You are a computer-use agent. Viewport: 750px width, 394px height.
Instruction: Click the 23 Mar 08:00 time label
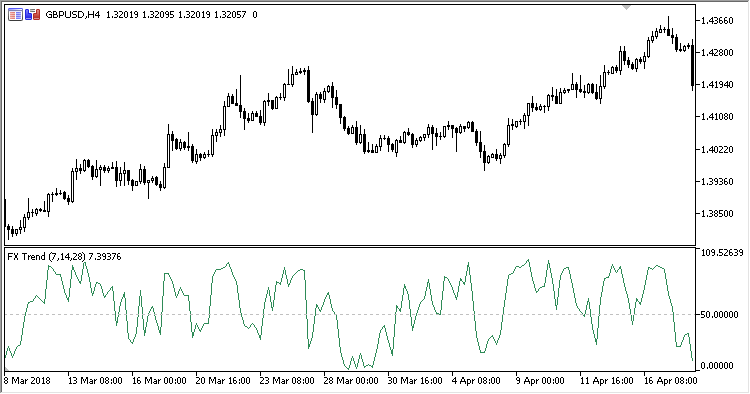coord(287,381)
